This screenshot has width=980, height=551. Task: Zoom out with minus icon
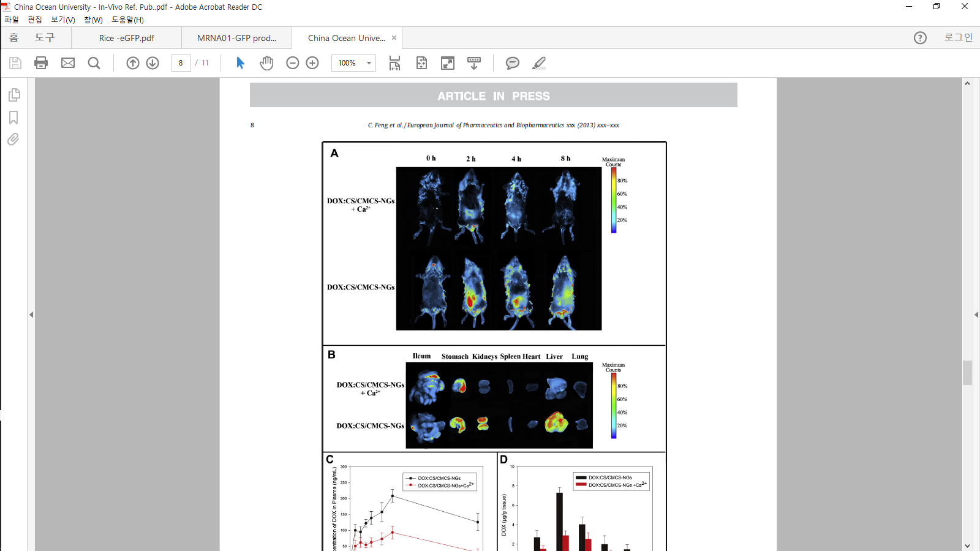(293, 63)
